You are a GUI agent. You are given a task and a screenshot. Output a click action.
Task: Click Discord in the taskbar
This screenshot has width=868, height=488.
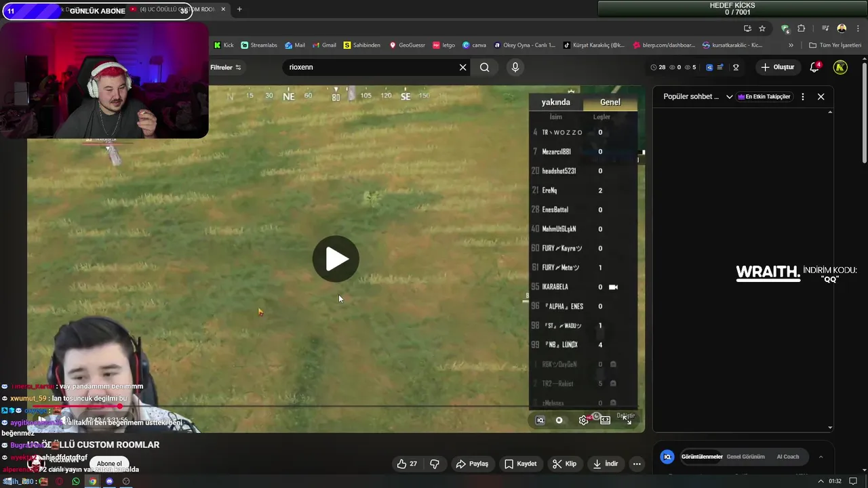tap(109, 481)
